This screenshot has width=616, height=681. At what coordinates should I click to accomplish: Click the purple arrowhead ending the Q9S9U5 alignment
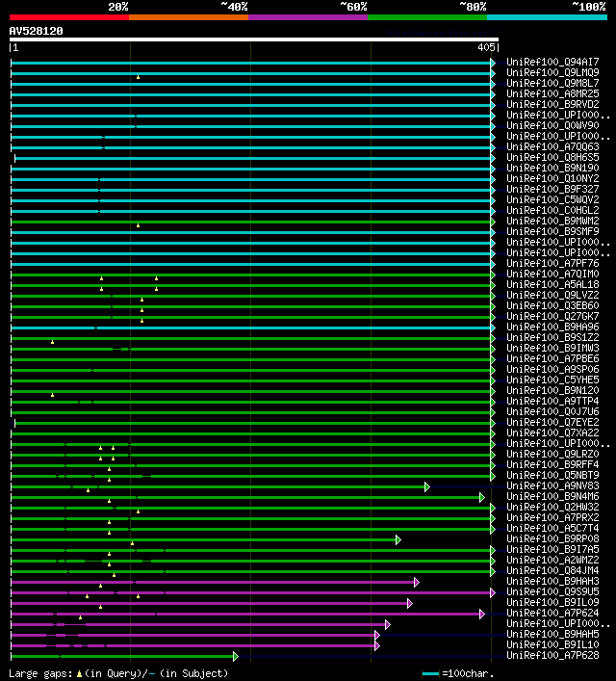492,592
